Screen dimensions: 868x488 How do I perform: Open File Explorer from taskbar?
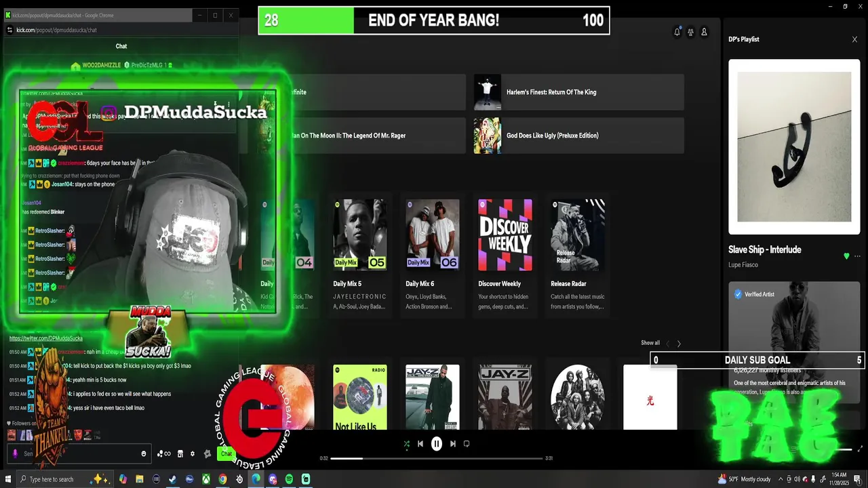[140, 479]
